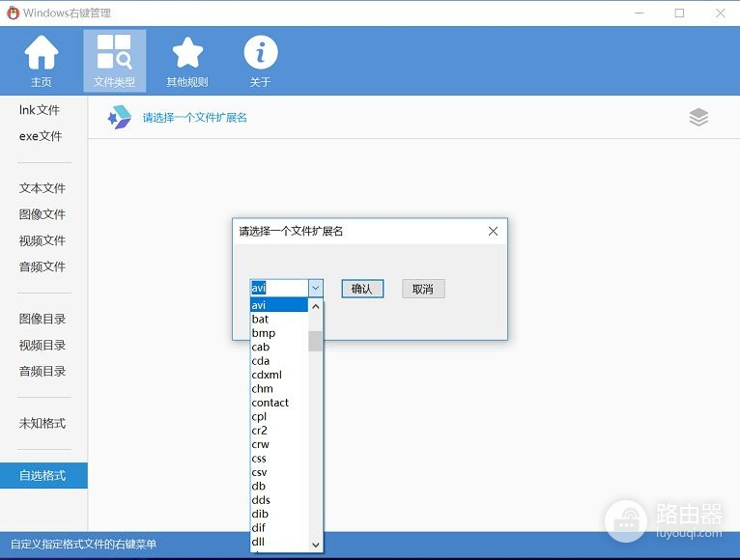Click the avi extension text field
The image size is (740, 560).
(278, 288)
